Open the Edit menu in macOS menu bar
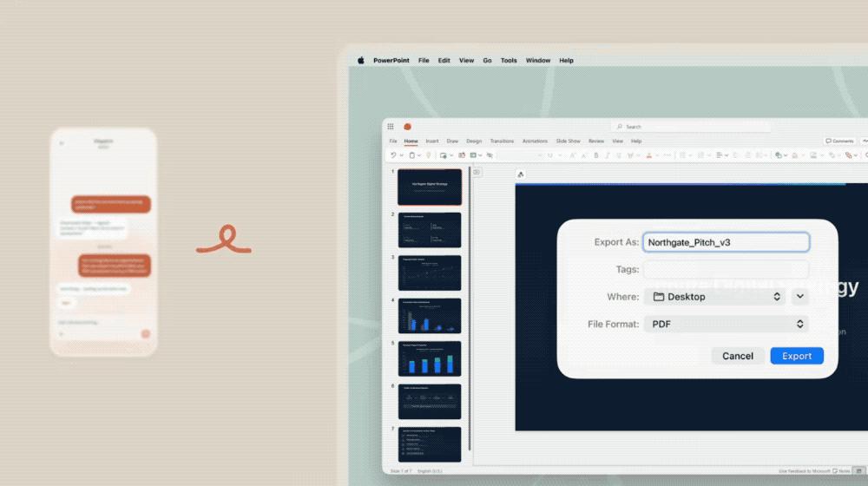The image size is (868, 486). [x=444, y=61]
